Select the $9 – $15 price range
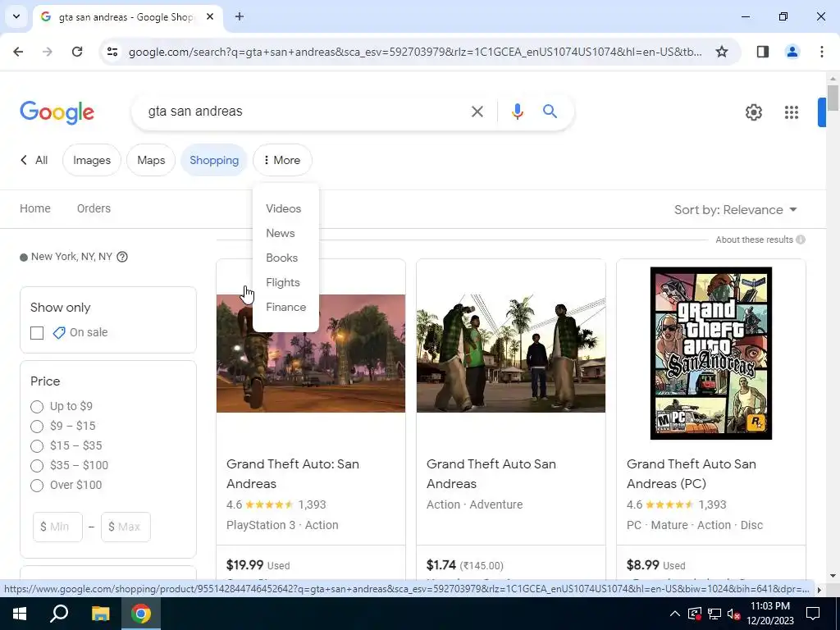The image size is (840, 630). [37, 427]
